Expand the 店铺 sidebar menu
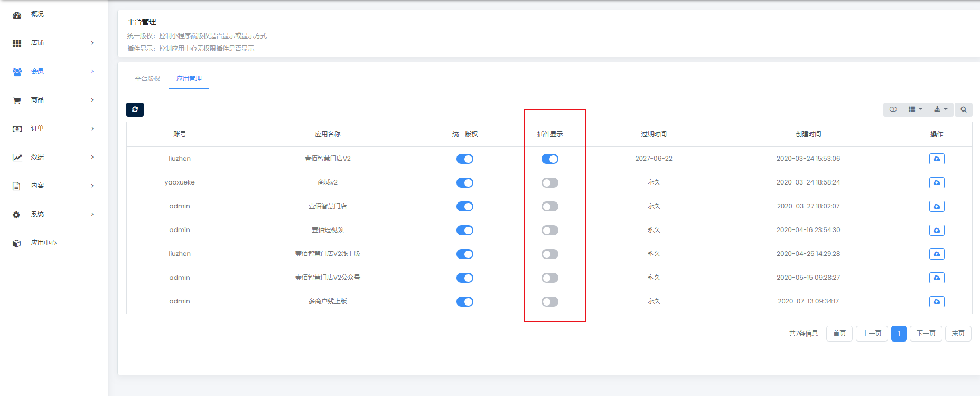The width and height of the screenshot is (980, 396). pos(53,43)
